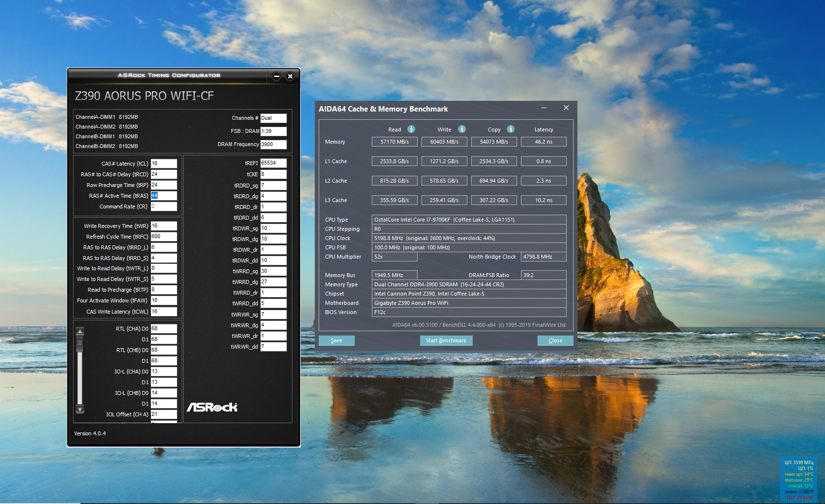Image resolution: width=825 pixels, height=504 pixels.
Task: Select the CAS Write Latency (tCWL) field
Action: click(164, 312)
